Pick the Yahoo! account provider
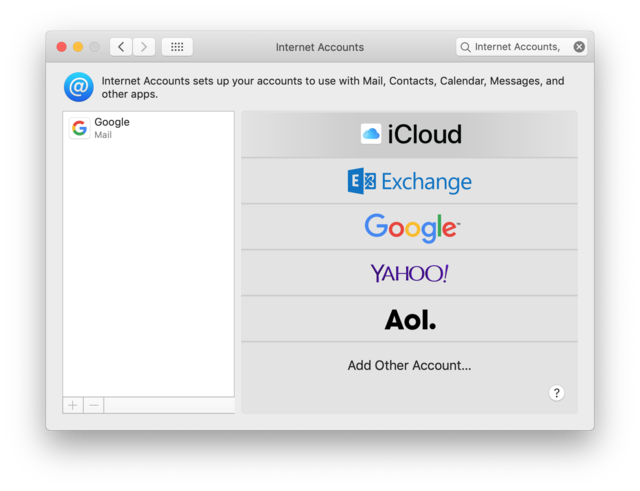This screenshot has height=491, width=640. tap(409, 273)
